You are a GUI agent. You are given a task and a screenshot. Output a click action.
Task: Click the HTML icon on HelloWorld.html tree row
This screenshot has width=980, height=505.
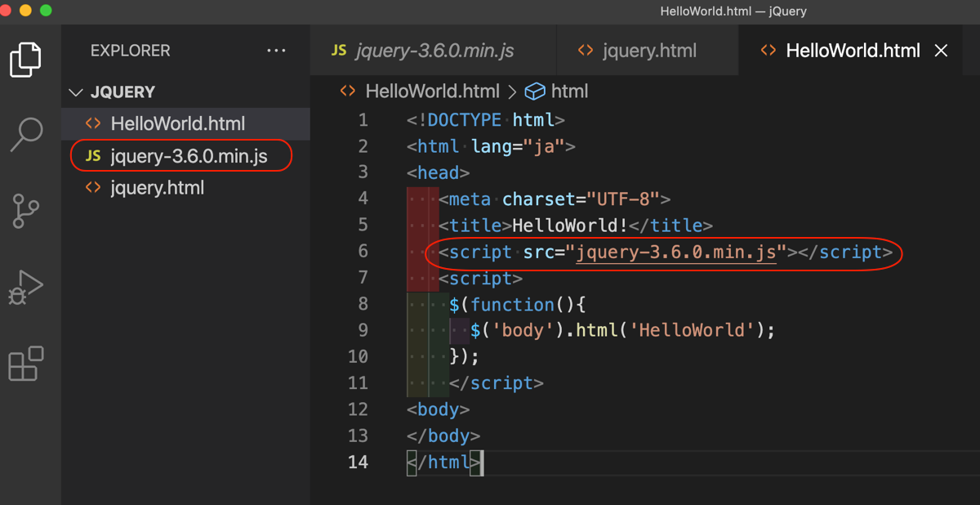[x=93, y=124]
